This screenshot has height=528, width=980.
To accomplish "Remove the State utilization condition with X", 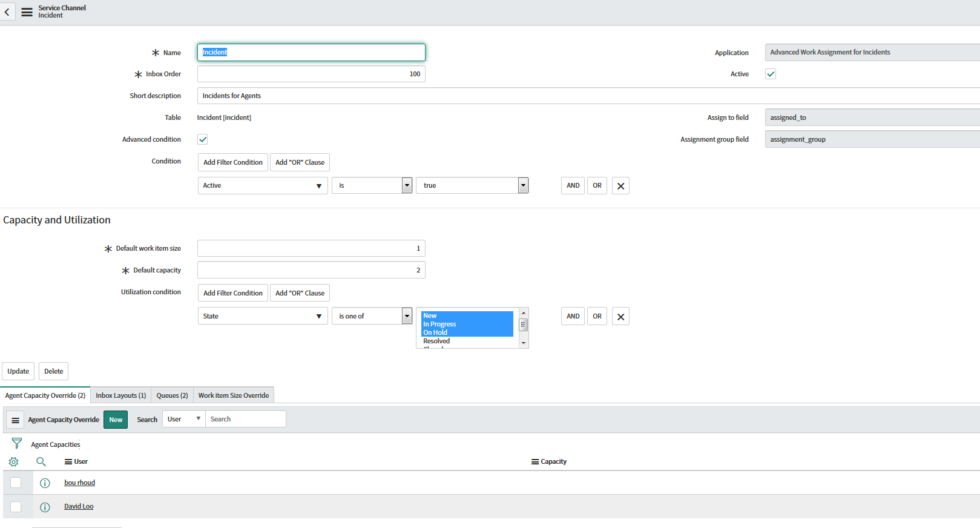I will click(x=620, y=317).
